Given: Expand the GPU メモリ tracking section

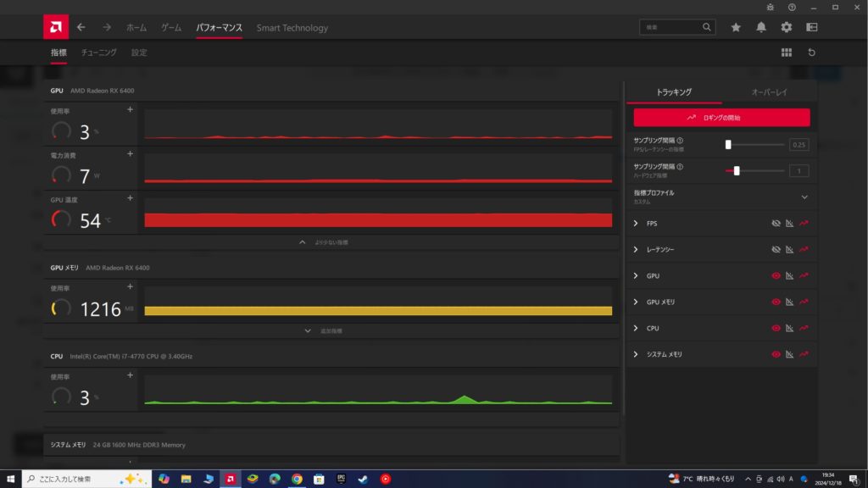Looking at the screenshot, I should pyautogui.click(x=636, y=302).
